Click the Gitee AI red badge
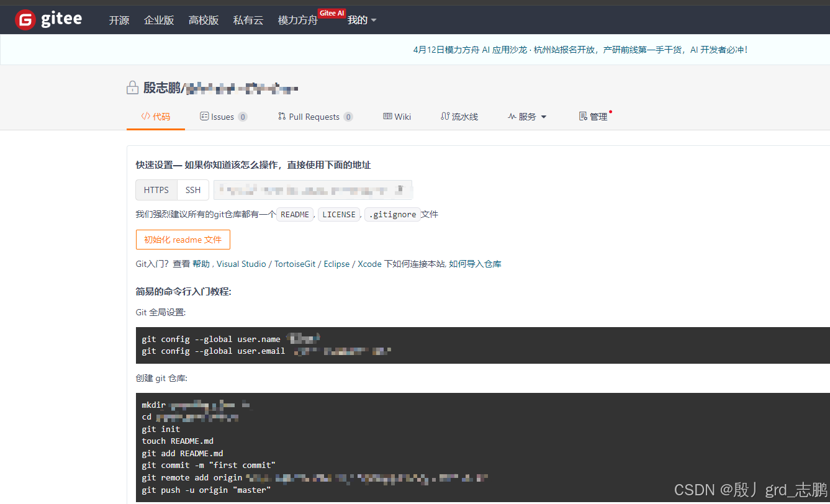Screen dimensions: 830x504 pyautogui.click(x=332, y=13)
